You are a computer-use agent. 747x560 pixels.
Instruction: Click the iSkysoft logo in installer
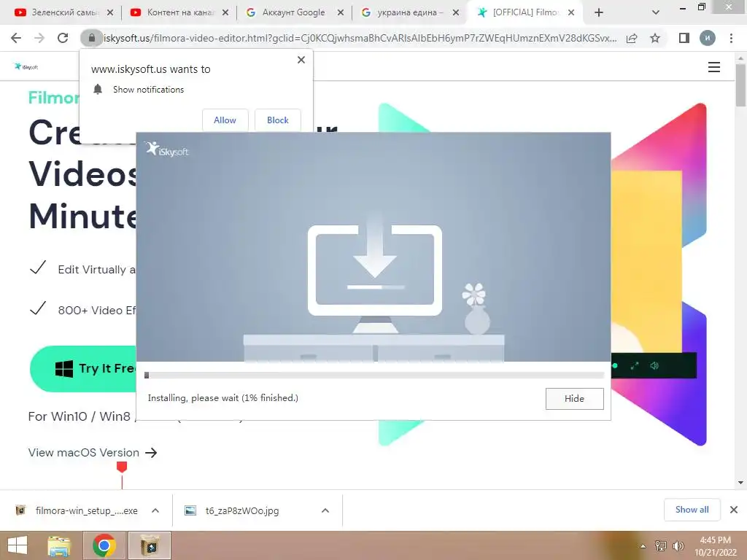tap(167, 149)
